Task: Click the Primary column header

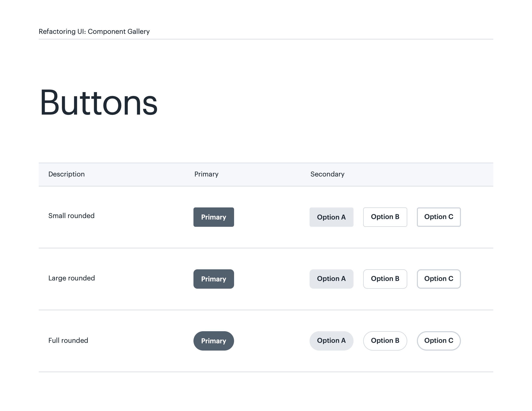Action: [x=206, y=174]
